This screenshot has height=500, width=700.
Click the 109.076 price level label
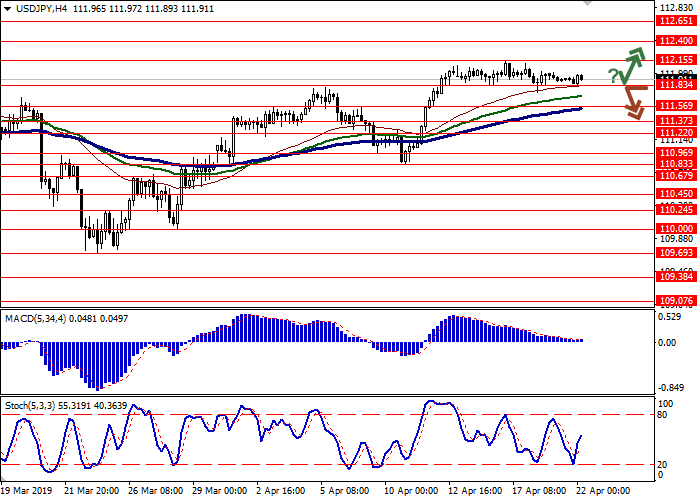675,300
